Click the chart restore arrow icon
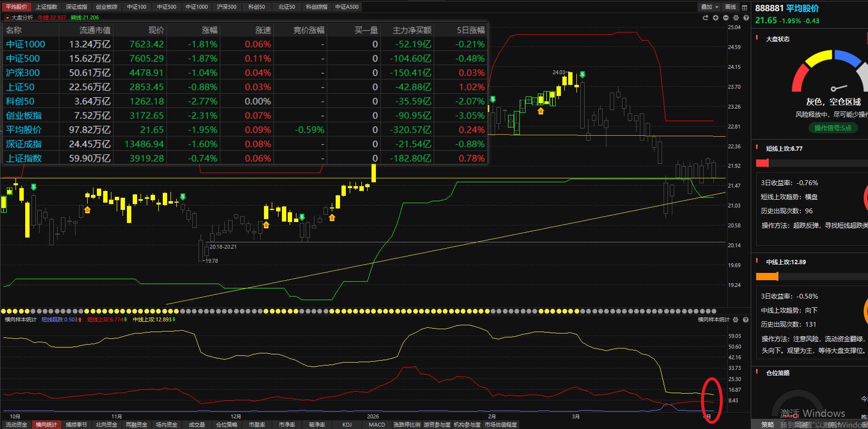Image resolution: width=868 pixels, height=429 pixels. tap(705, 18)
